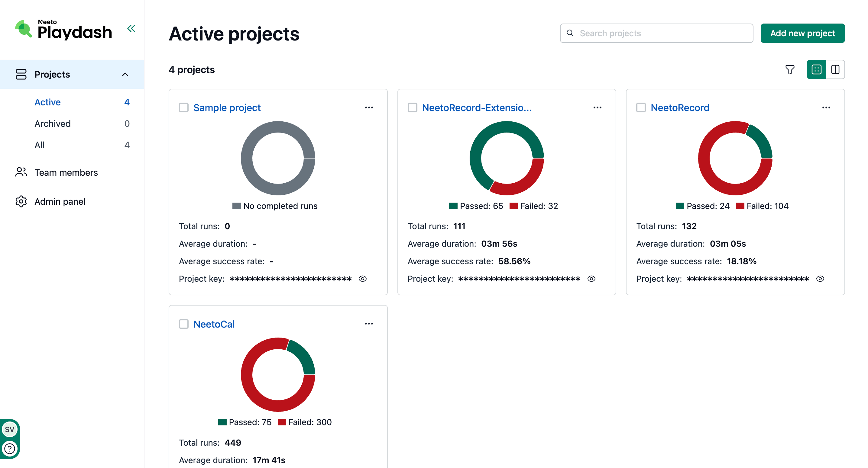Open the NeetoCal project link
The height and width of the screenshot is (468, 868).
pyautogui.click(x=214, y=324)
